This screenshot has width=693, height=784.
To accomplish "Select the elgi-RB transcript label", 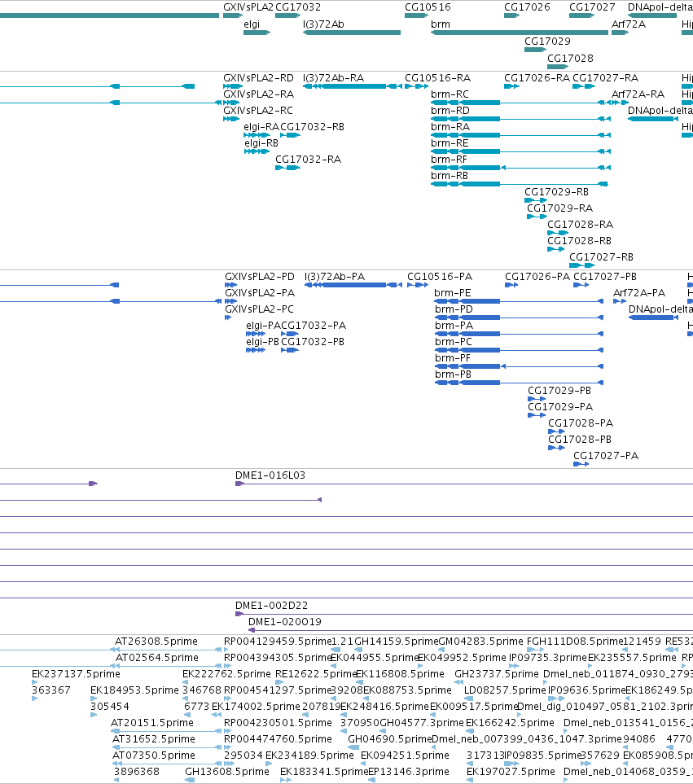I will (261, 143).
